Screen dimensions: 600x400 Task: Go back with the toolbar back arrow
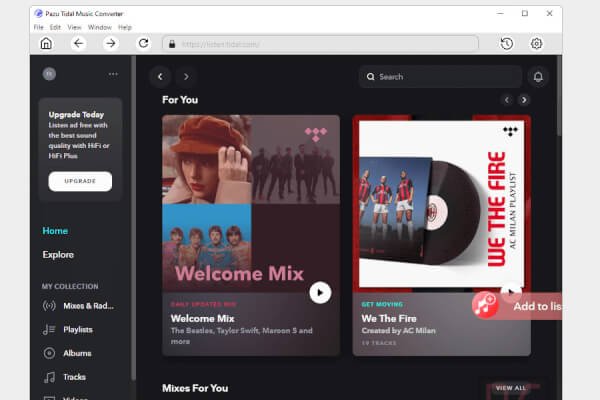click(78, 43)
